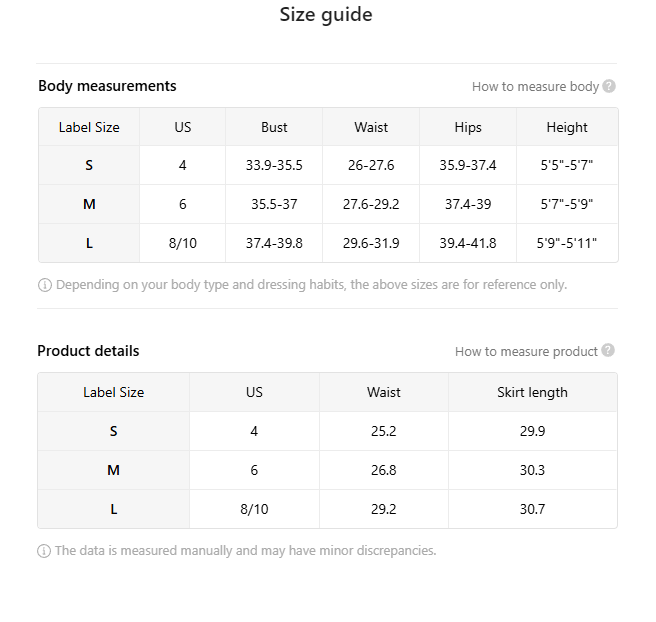656x622 pixels.
Task: Click the Height column header
Action: [567, 127]
